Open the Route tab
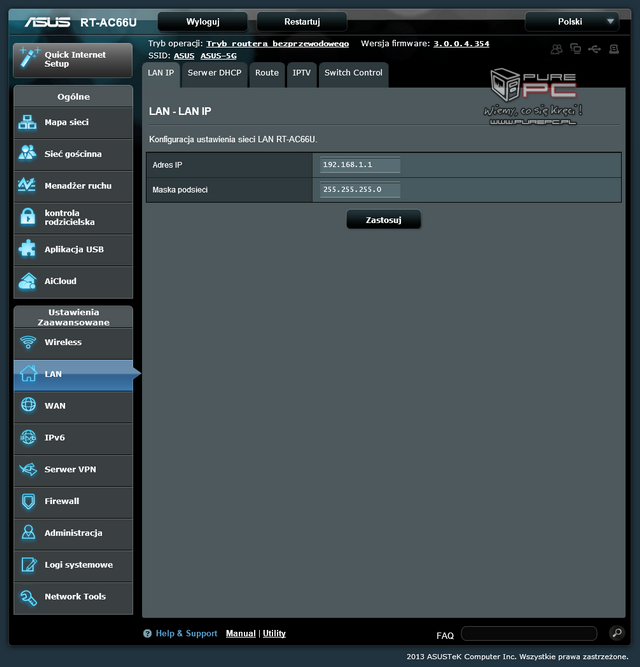This screenshot has width=640, height=667. tap(267, 74)
